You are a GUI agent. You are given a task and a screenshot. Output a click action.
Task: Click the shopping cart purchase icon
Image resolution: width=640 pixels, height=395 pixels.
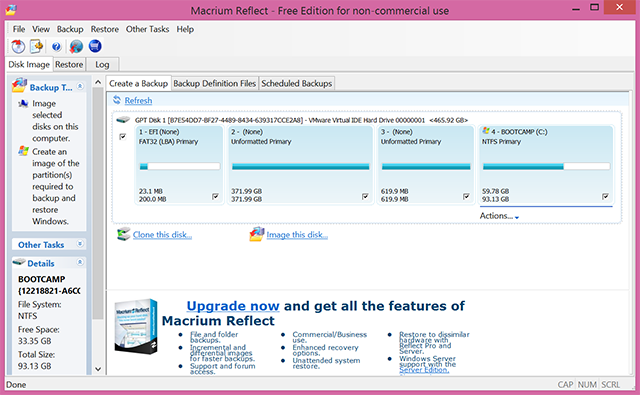click(x=95, y=46)
